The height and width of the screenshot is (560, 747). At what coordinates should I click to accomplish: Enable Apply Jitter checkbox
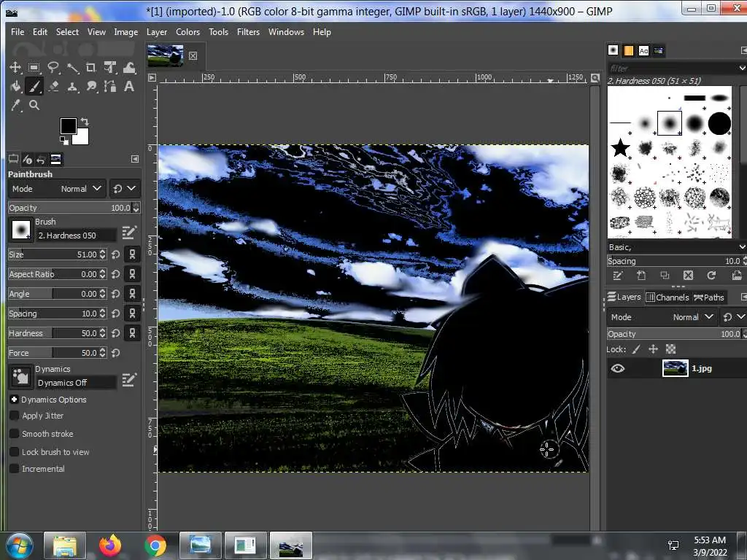15,416
